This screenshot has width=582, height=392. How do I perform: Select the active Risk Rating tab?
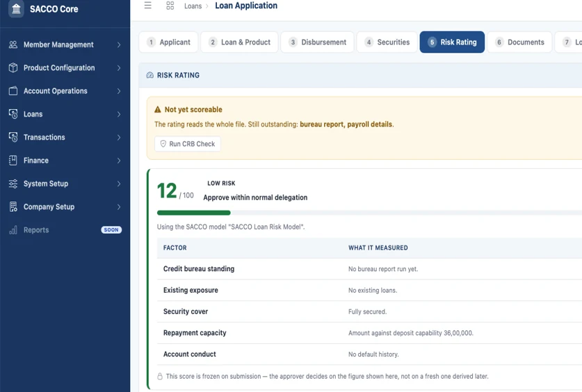click(452, 42)
